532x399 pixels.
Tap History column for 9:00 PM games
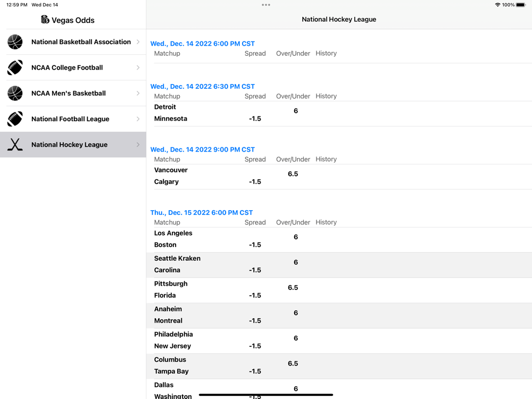point(326,159)
